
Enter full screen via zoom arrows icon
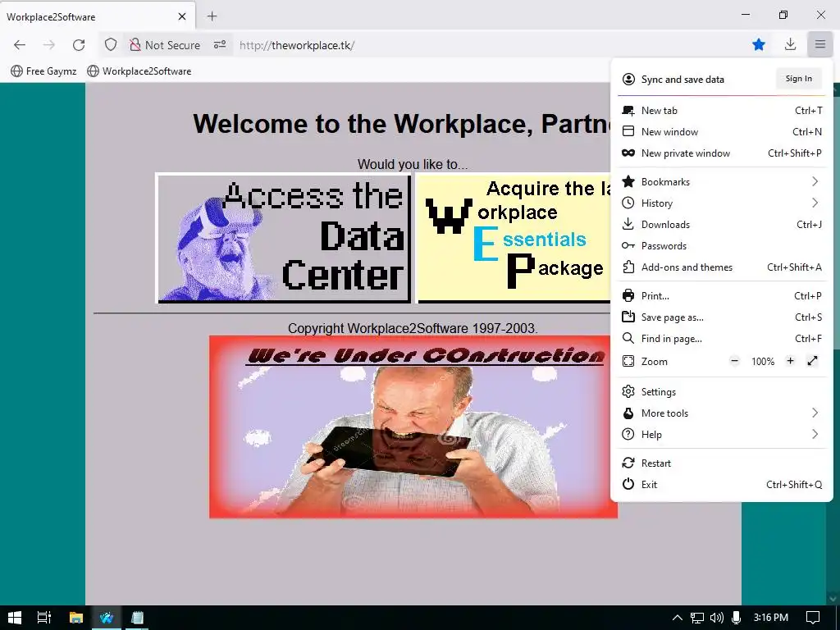coord(812,361)
